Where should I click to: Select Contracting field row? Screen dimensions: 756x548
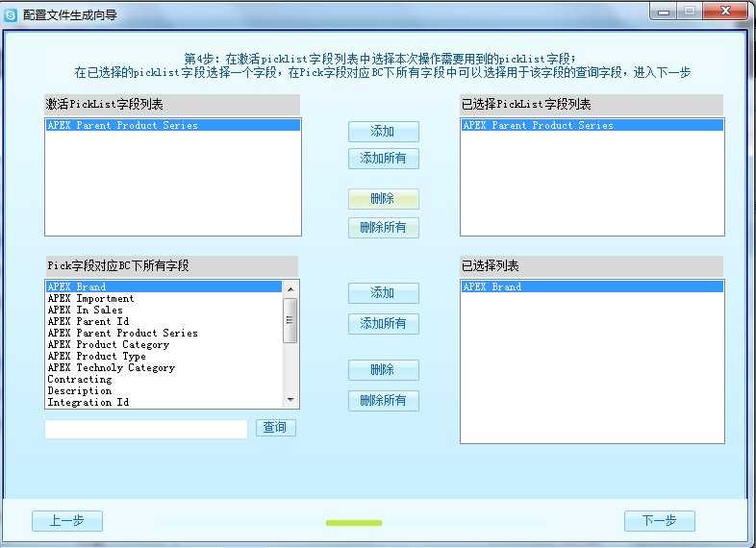pyautogui.click(x=164, y=380)
